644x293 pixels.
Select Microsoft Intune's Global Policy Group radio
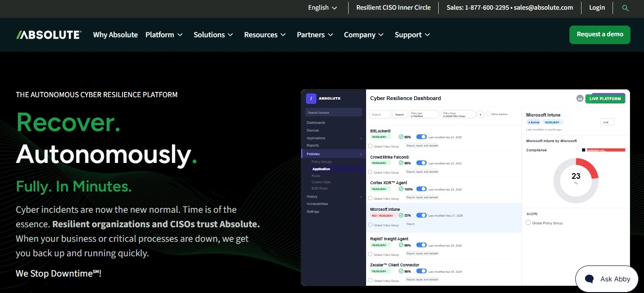370,225
